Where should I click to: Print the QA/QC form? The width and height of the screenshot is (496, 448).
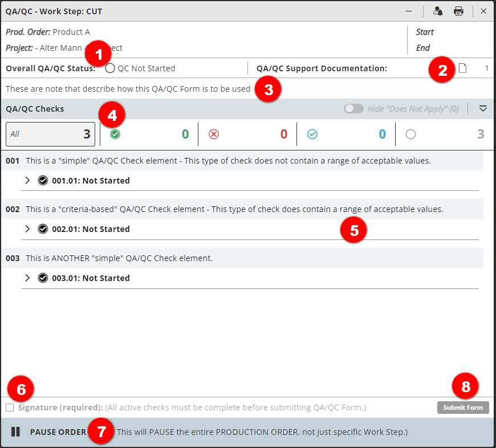coord(458,11)
